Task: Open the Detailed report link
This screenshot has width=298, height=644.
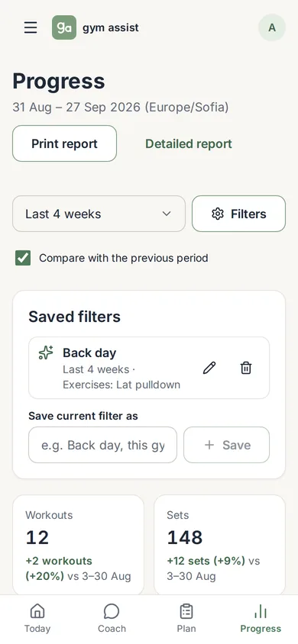Action: click(x=189, y=143)
